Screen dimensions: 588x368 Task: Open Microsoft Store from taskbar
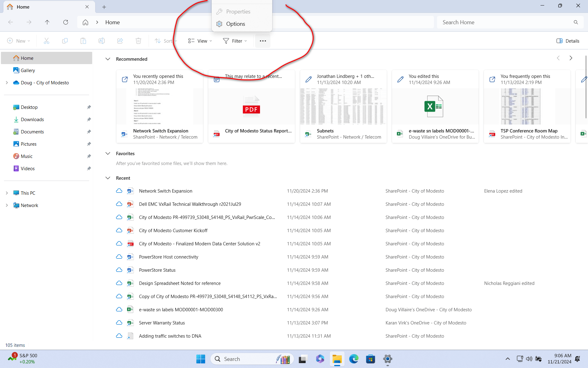point(371,359)
